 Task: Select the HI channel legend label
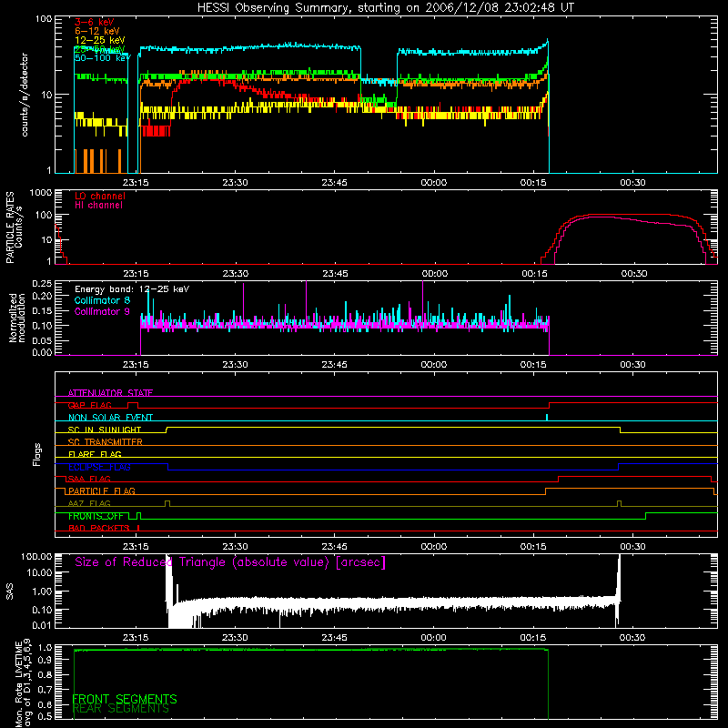(98, 206)
